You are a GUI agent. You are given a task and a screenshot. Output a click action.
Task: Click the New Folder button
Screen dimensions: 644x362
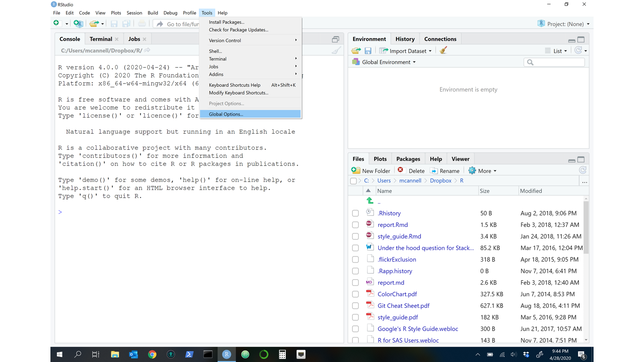click(371, 171)
